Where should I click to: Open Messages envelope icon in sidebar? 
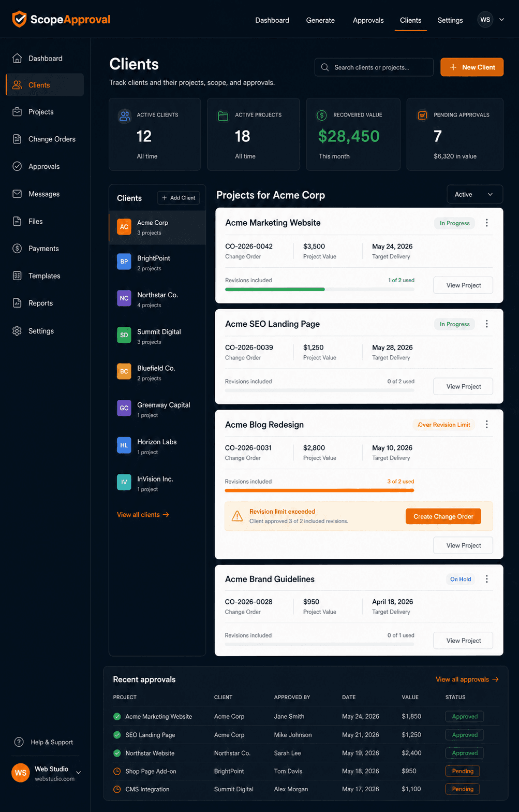[17, 194]
